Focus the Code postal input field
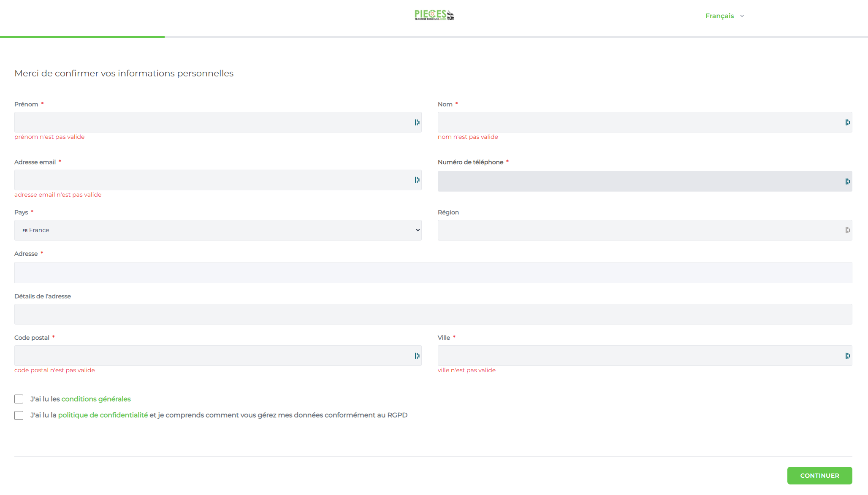 (x=218, y=355)
